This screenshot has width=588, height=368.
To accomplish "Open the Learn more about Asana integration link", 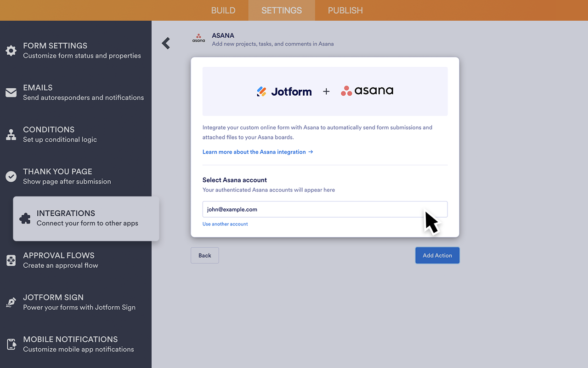I will 254,152.
